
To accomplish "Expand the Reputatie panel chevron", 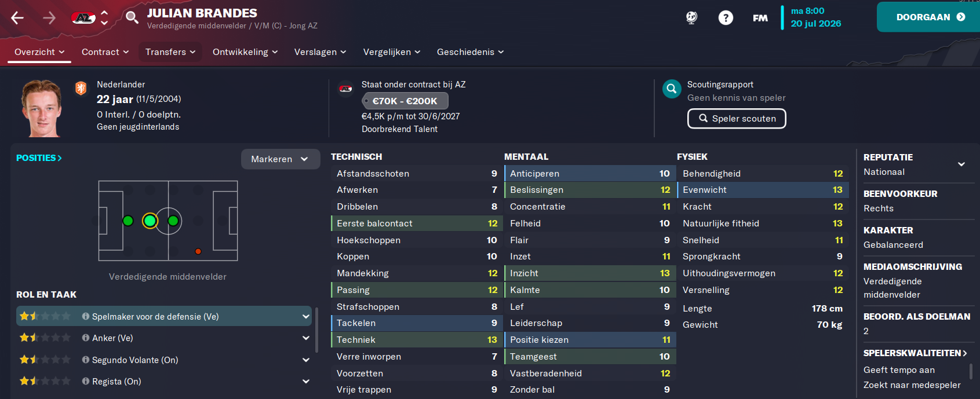I will (x=961, y=164).
